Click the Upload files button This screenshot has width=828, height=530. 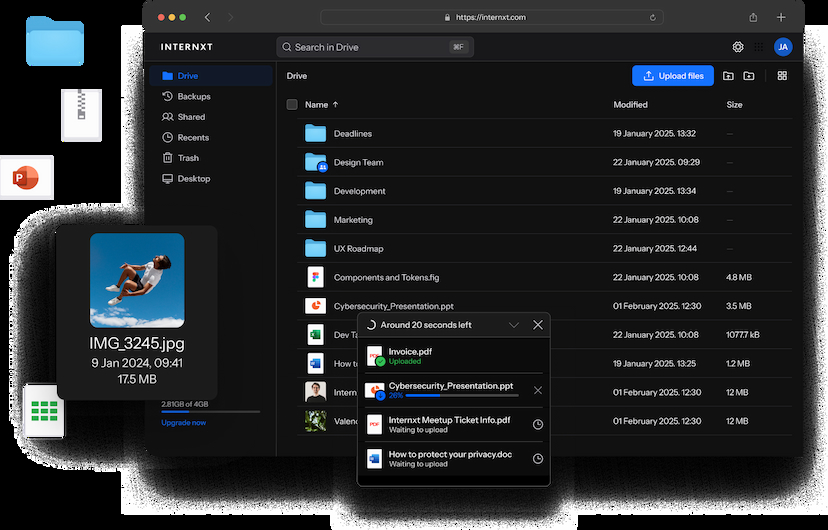tap(673, 76)
